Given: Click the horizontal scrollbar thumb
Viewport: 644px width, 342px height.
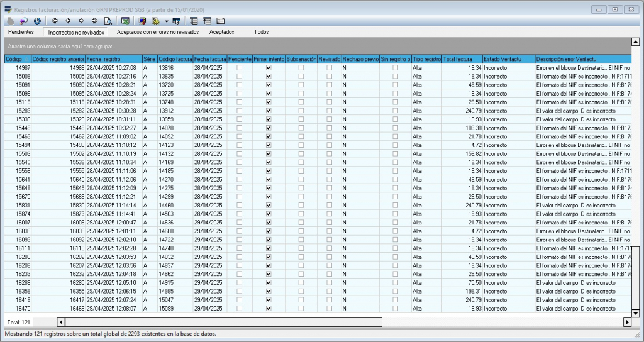Looking at the screenshot, I should pos(223,323).
